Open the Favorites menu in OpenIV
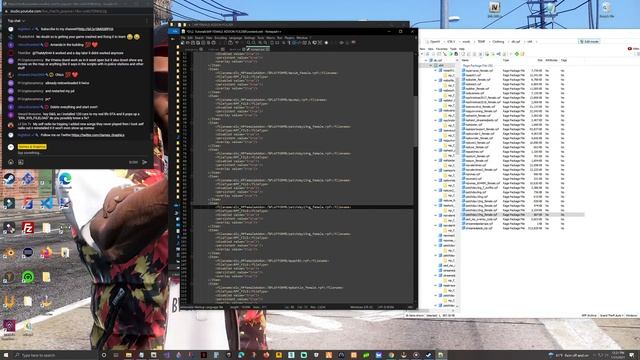 (442, 49)
